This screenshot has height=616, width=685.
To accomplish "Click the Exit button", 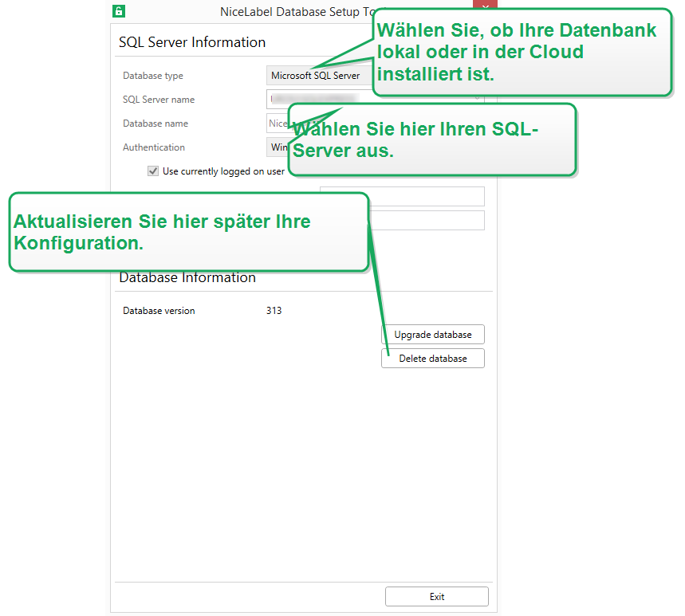I will tap(436, 597).
